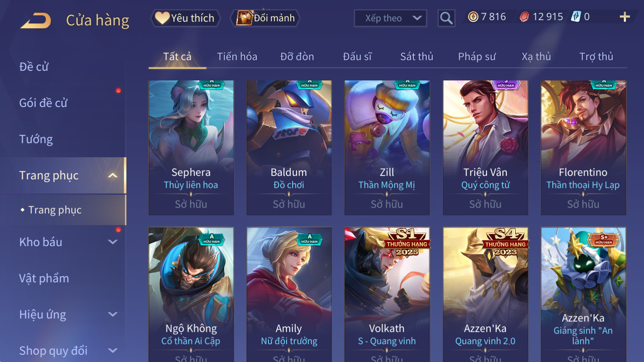Open Đổi mảnh fragment exchange
Viewport: 644px width, 362px height.
pos(265,18)
